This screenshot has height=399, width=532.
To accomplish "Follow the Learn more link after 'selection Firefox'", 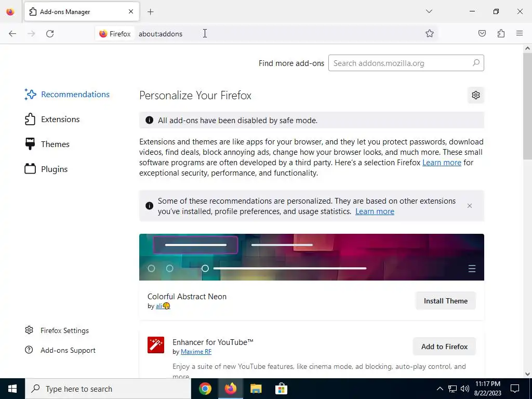I will pyautogui.click(x=442, y=163).
